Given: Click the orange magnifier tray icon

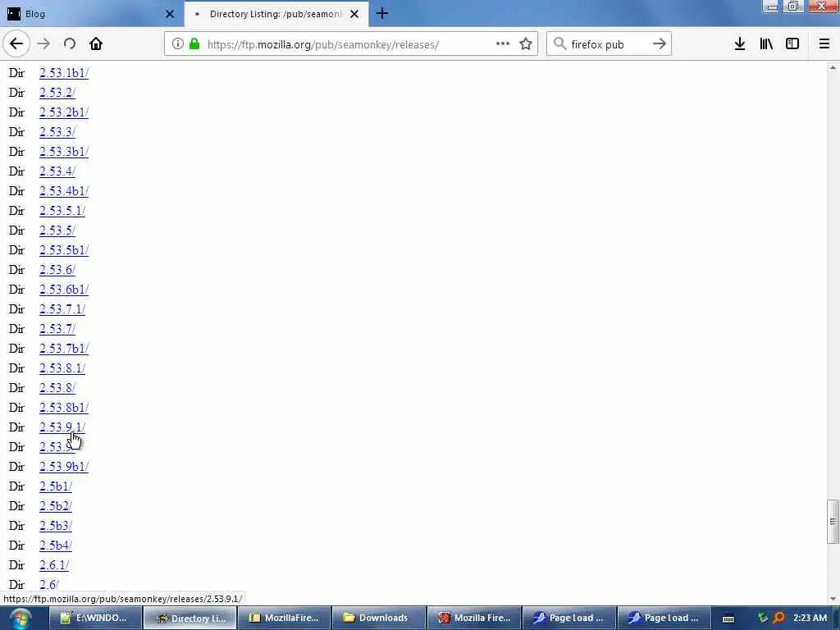Looking at the screenshot, I should pyautogui.click(x=778, y=619).
